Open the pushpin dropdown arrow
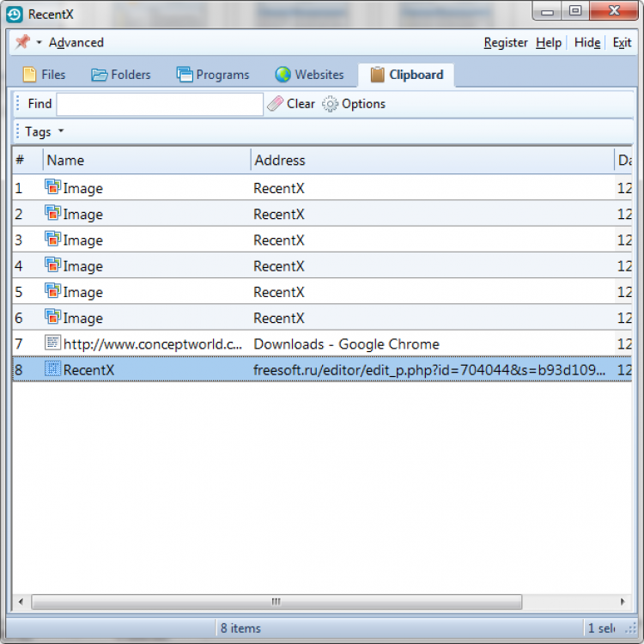644x644 pixels. click(39, 42)
